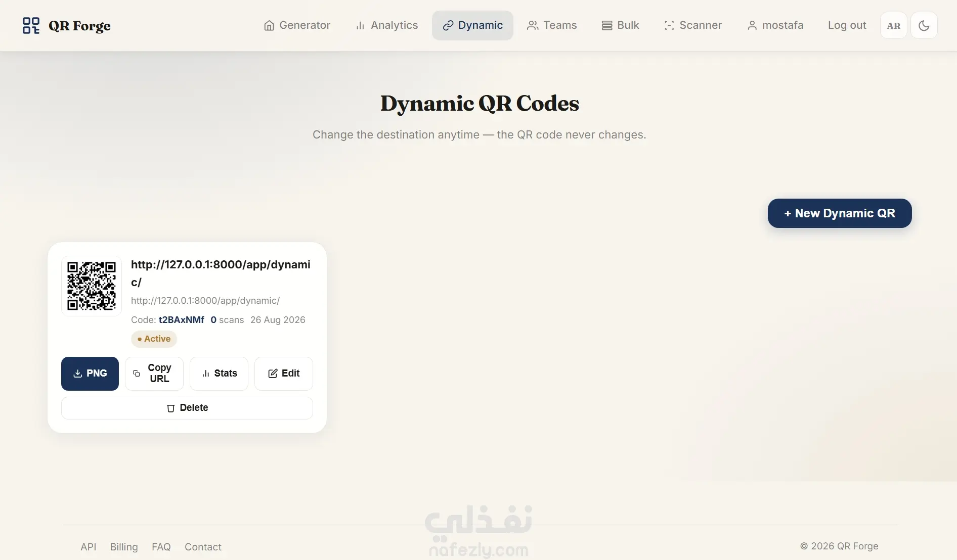Toggle dark mode with the moon icon
The height and width of the screenshot is (560, 957).
pos(924,25)
